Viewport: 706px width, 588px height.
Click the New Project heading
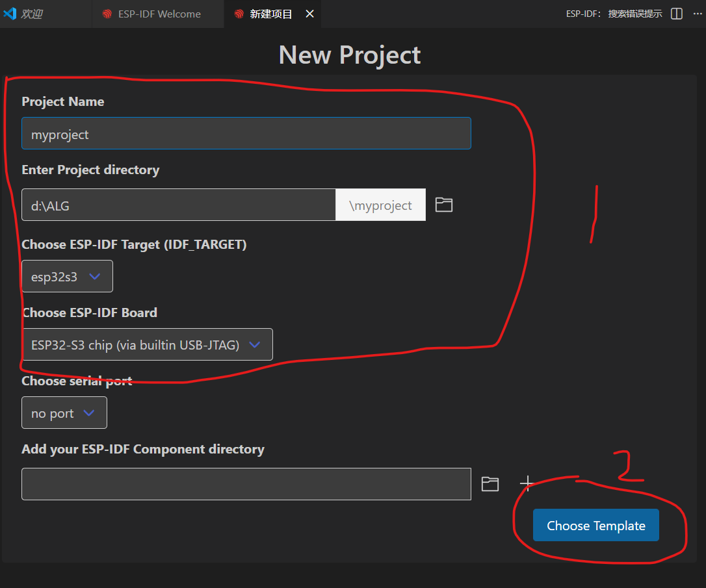(350, 55)
